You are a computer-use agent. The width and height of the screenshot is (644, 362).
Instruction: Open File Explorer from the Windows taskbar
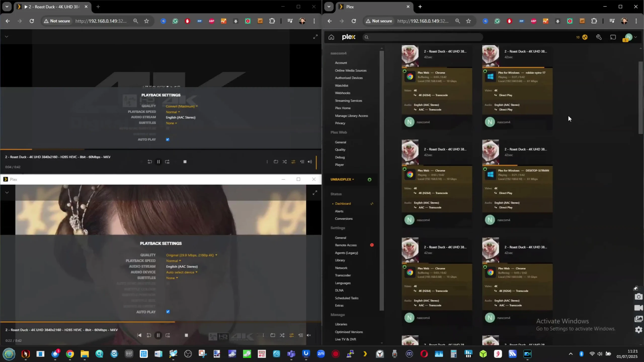(85, 354)
